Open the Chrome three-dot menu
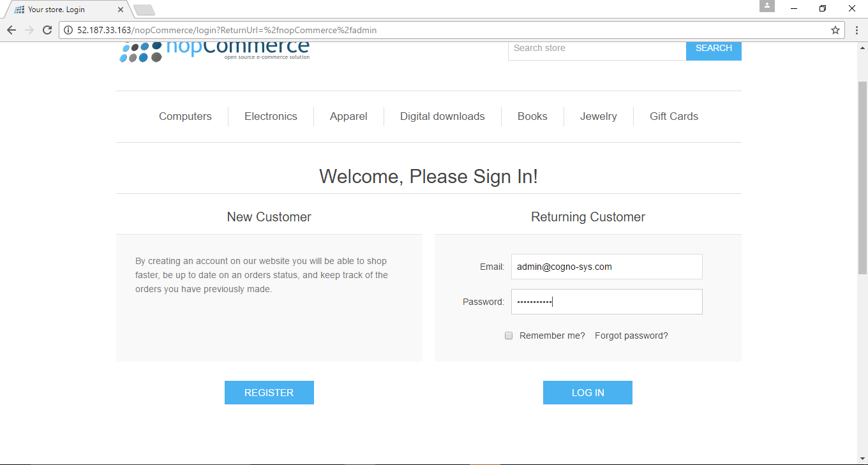Viewport: 868px width, 465px height. 857,29
